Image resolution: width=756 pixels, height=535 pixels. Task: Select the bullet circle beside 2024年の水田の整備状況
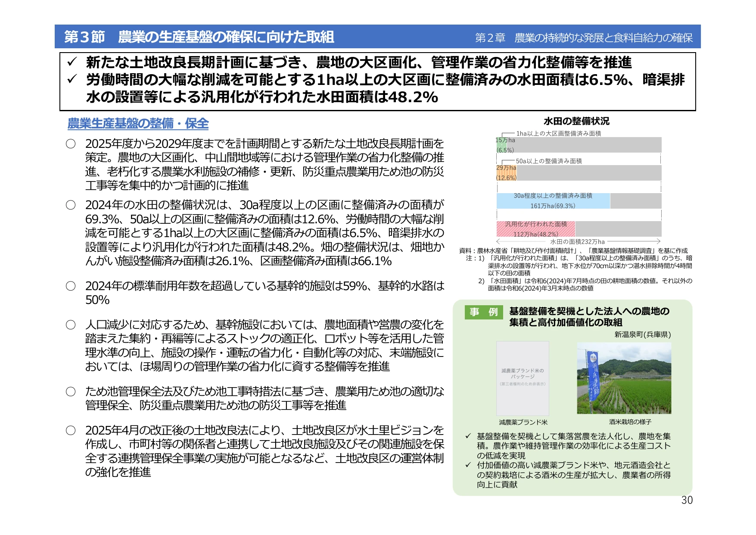pos(71,205)
